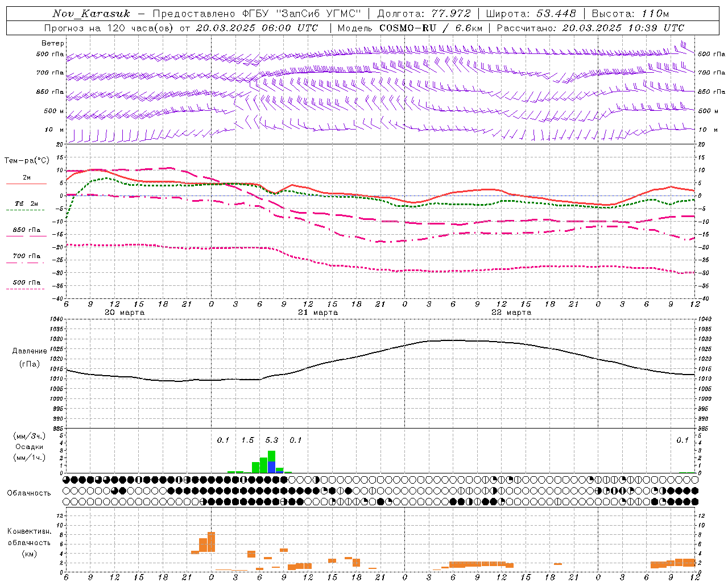728x582 pixels.
Task: Select the (мм/1ч.) precipitation unit label
Action: point(30,458)
